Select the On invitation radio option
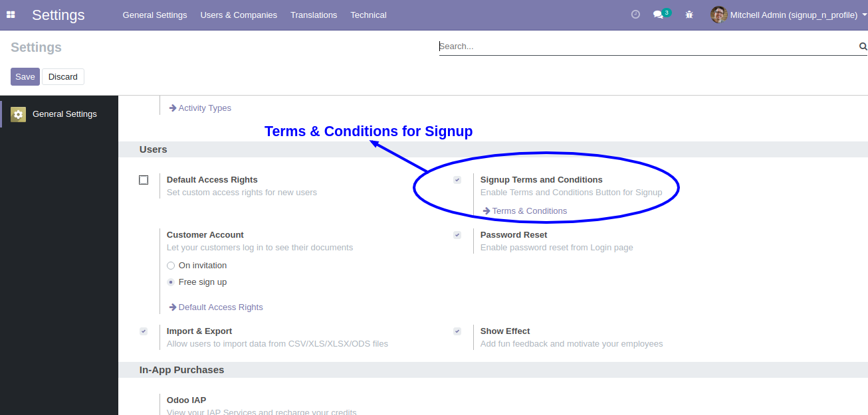Image resolution: width=868 pixels, height=415 pixels. coord(171,266)
